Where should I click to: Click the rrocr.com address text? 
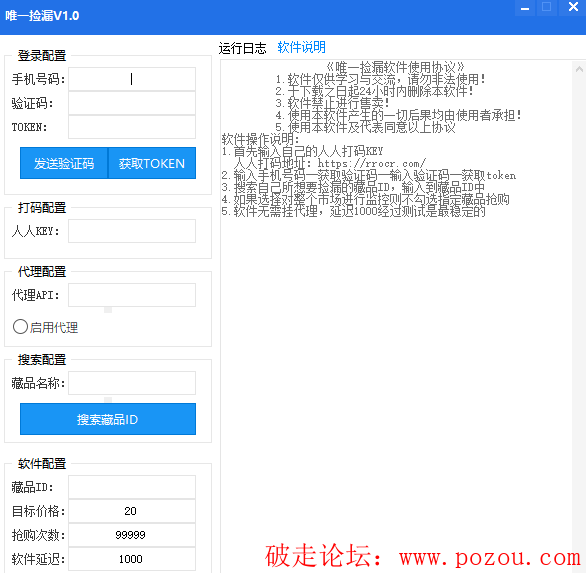pos(372,163)
